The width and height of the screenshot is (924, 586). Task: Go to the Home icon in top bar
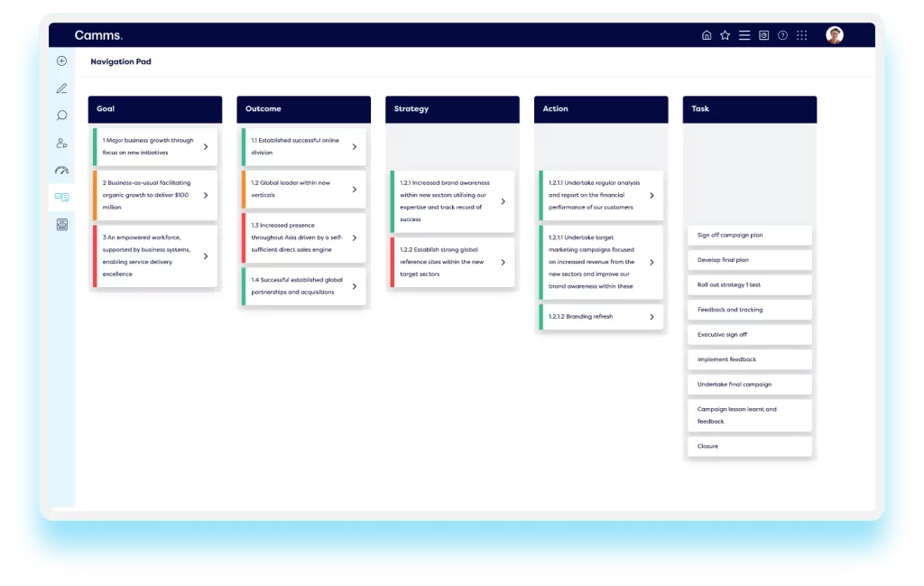pos(708,34)
